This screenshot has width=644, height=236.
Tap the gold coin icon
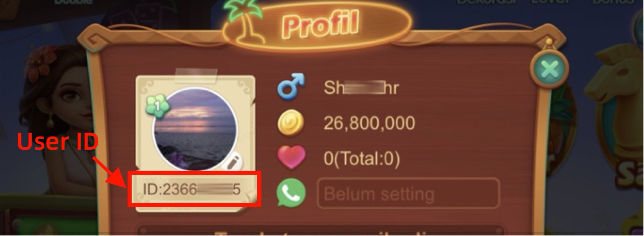[291, 123]
